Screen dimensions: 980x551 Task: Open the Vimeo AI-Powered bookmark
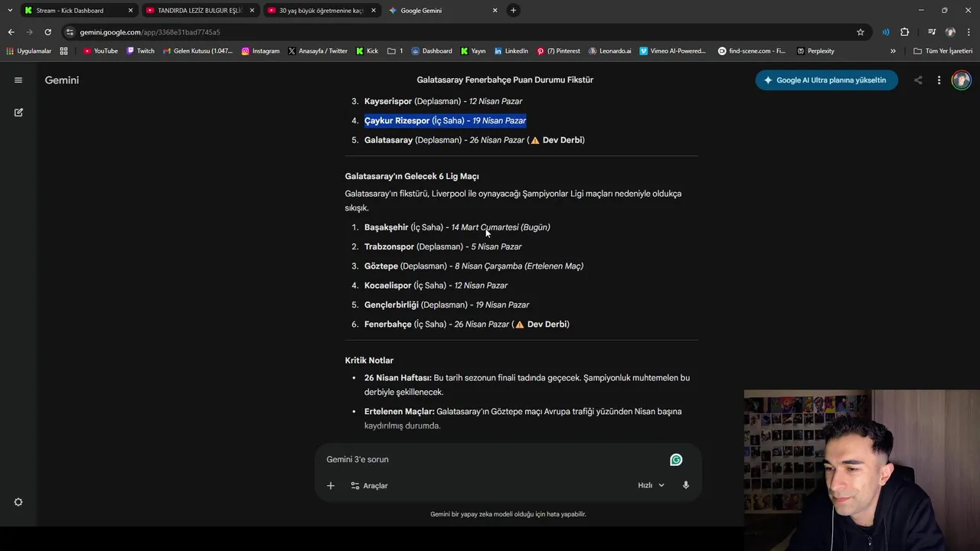(x=673, y=51)
